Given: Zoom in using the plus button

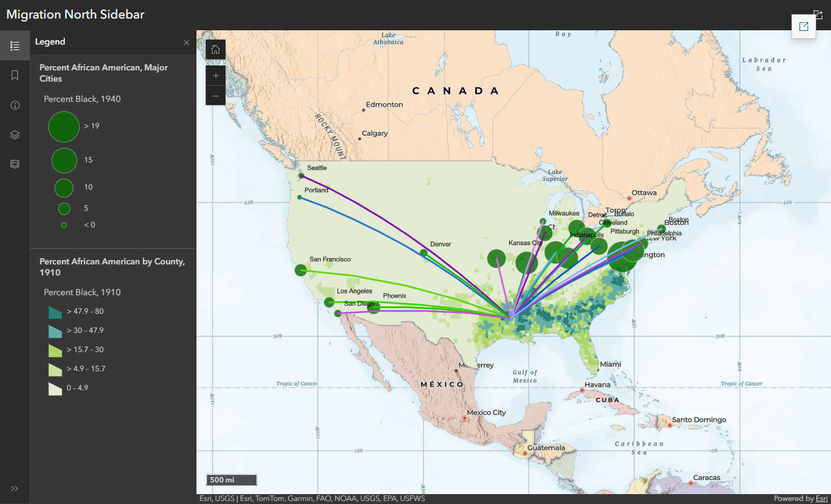Looking at the screenshot, I should [x=215, y=75].
